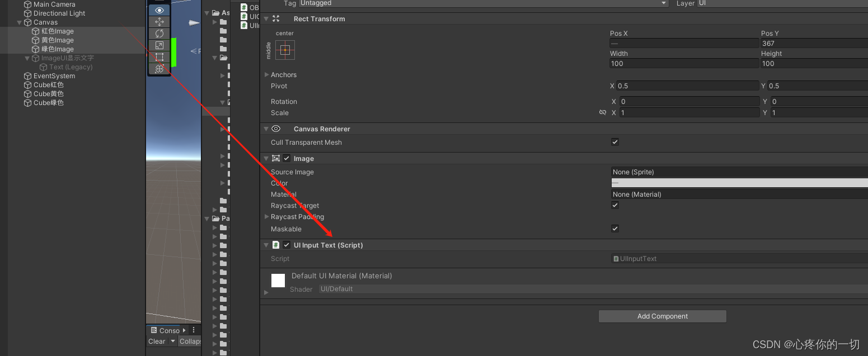Click the Rect Transform component icon
868x356 pixels.
click(276, 18)
